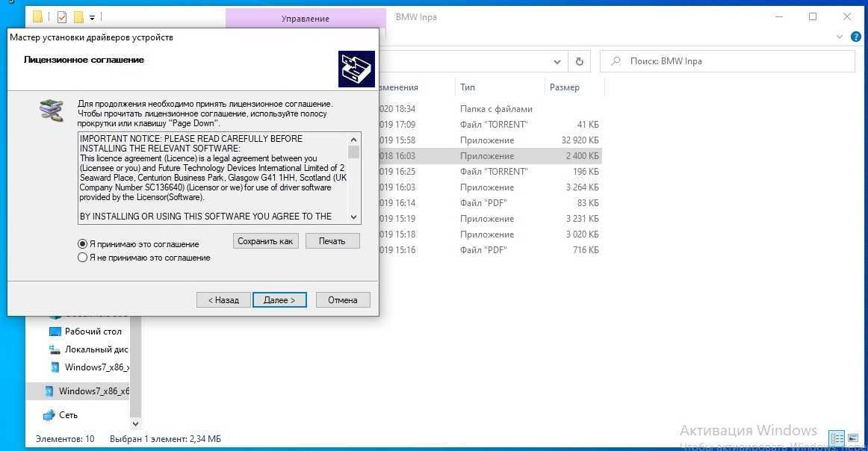Switch to large thumbnails view in status bar

point(852,438)
